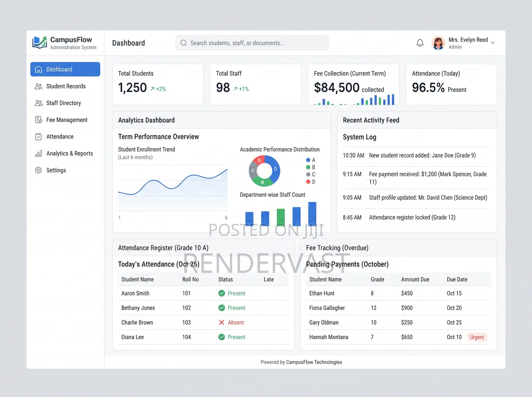Click the 'Staff profile updated: Mr. David Chen' entry

(417, 198)
